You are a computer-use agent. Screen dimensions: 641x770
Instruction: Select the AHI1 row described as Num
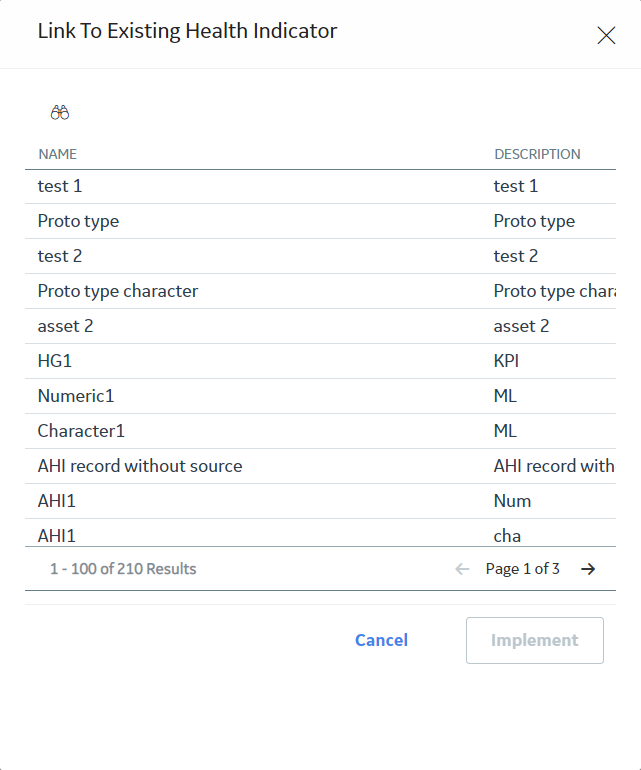pyautogui.click(x=320, y=501)
